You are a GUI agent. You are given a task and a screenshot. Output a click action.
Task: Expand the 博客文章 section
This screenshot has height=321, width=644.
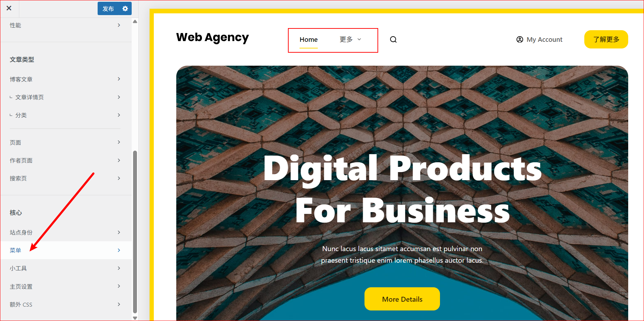[66, 79]
